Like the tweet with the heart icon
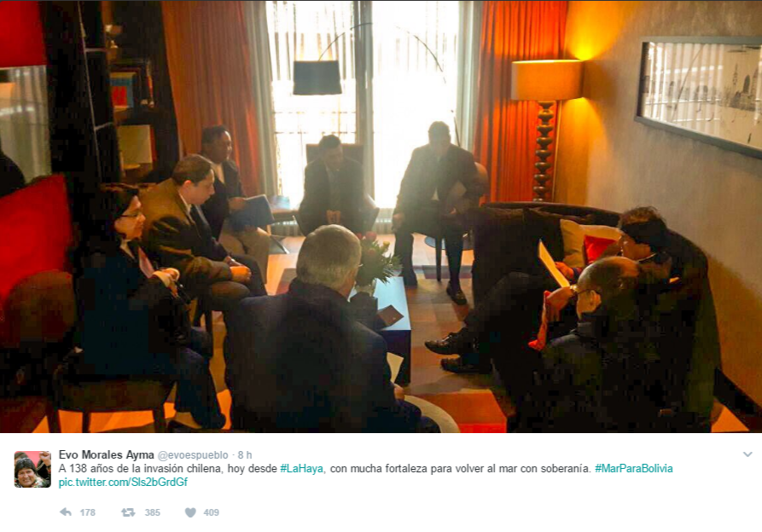The height and width of the screenshot is (532, 762). pos(190,512)
